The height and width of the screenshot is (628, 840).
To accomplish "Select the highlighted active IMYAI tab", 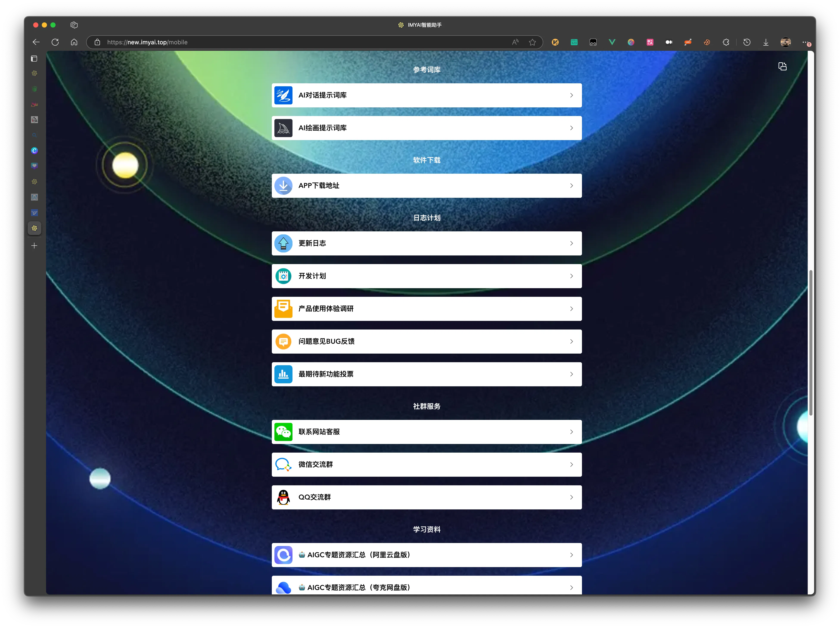I will [x=34, y=228].
